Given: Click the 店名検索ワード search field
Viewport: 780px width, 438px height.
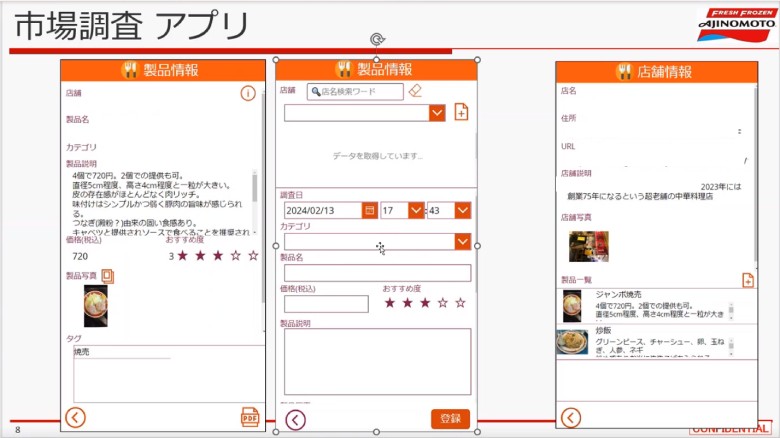Looking at the screenshot, I should click(x=360, y=91).
